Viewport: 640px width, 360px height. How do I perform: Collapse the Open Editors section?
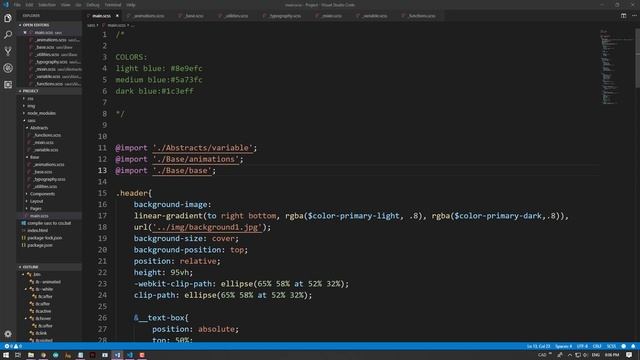pos(49,25)
